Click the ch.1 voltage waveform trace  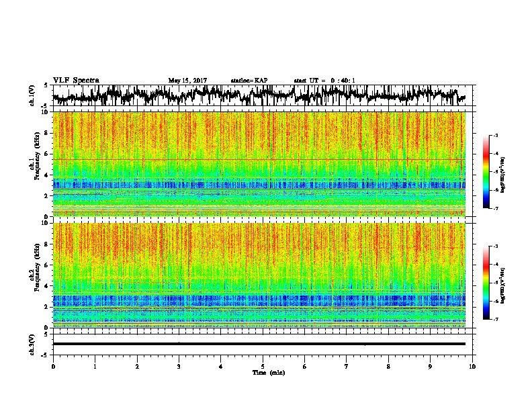[x=259, y=95]
